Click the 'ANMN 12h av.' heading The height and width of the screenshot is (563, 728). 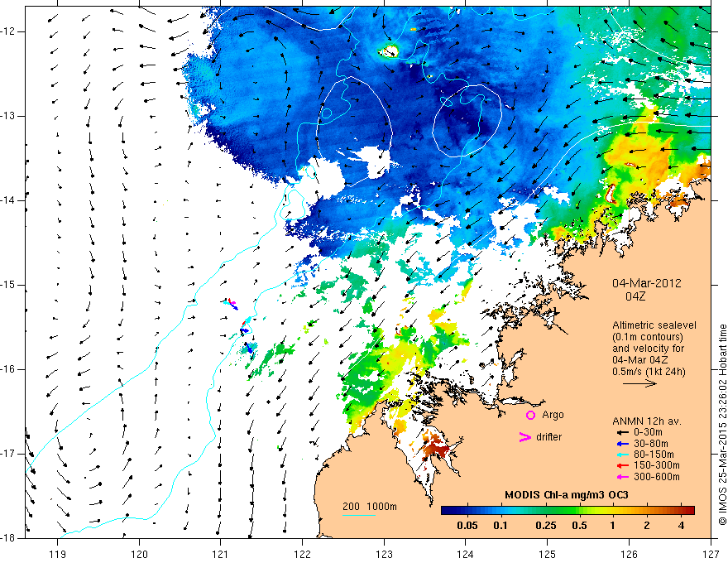pos(647,421)
